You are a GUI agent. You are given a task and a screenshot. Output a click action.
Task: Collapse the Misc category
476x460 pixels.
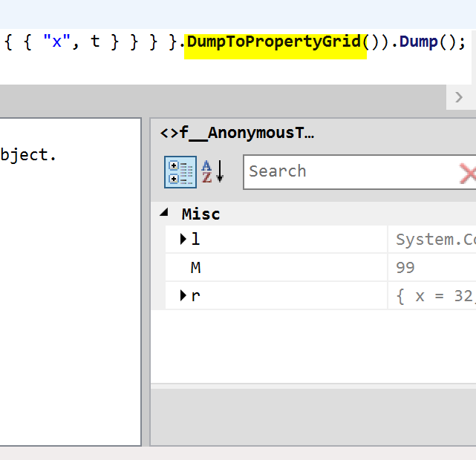point(163,214)
